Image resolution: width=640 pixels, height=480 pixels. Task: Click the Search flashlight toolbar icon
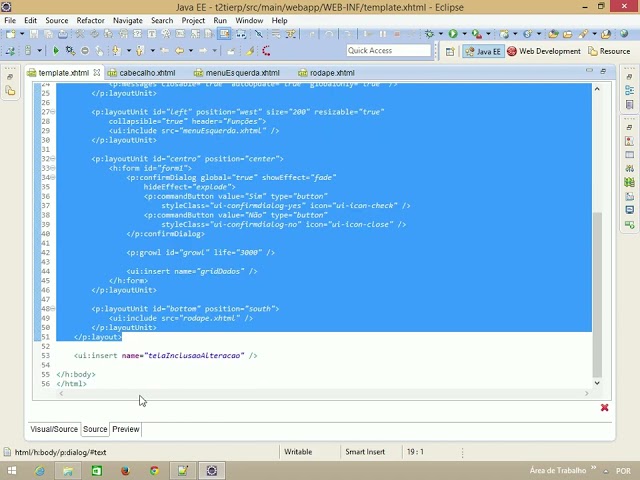tap(583, 34)
